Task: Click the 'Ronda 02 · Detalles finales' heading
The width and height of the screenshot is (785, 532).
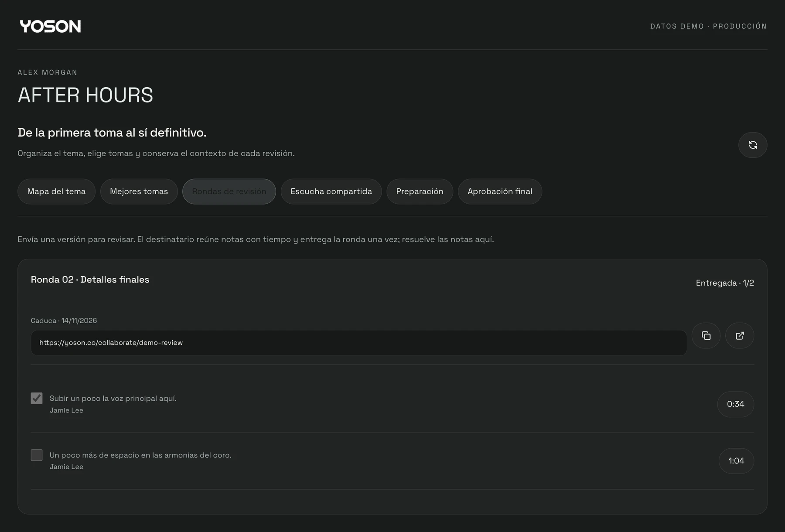Action: tap(90, 280)
